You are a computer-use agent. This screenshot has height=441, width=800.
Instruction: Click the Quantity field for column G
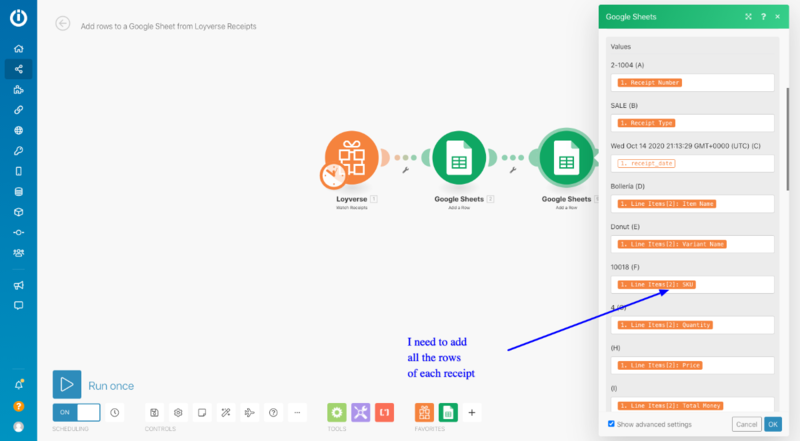click(692, 325)
